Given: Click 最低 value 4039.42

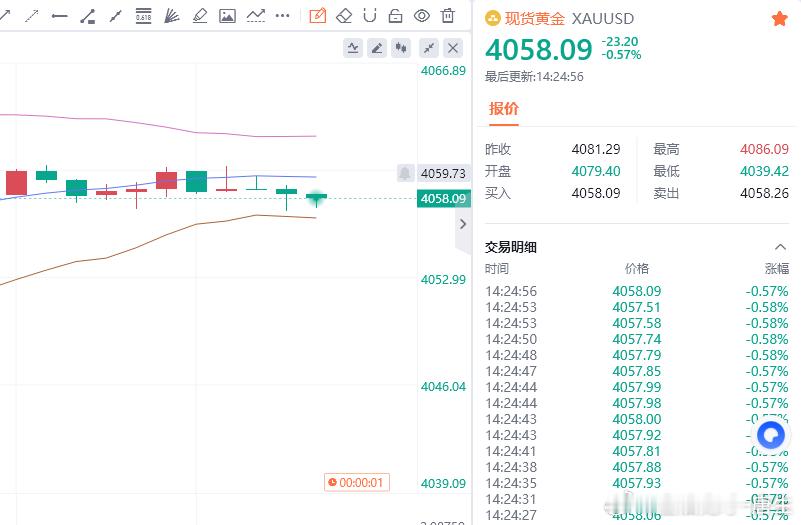Looking at the screenshot, I should 764,171.
